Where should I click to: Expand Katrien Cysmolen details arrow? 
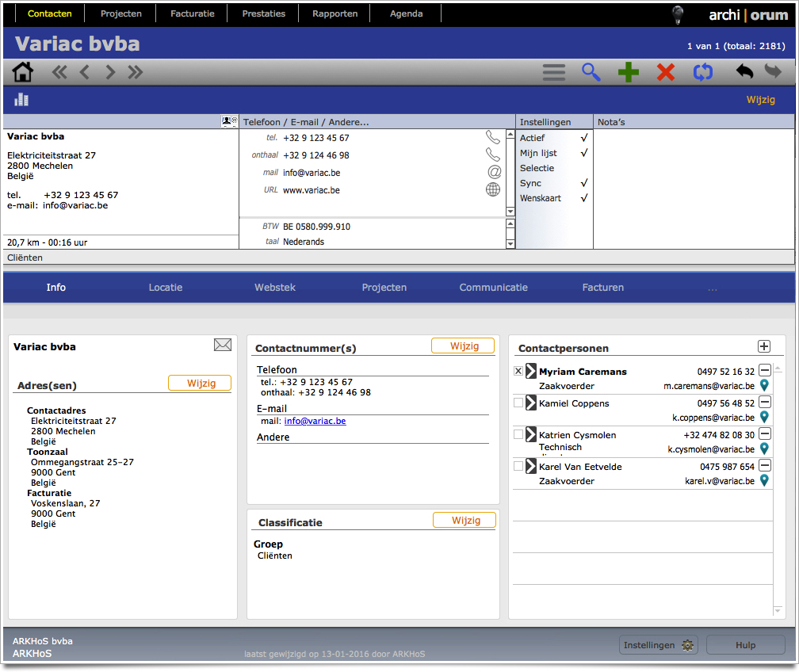click(530, 434)
